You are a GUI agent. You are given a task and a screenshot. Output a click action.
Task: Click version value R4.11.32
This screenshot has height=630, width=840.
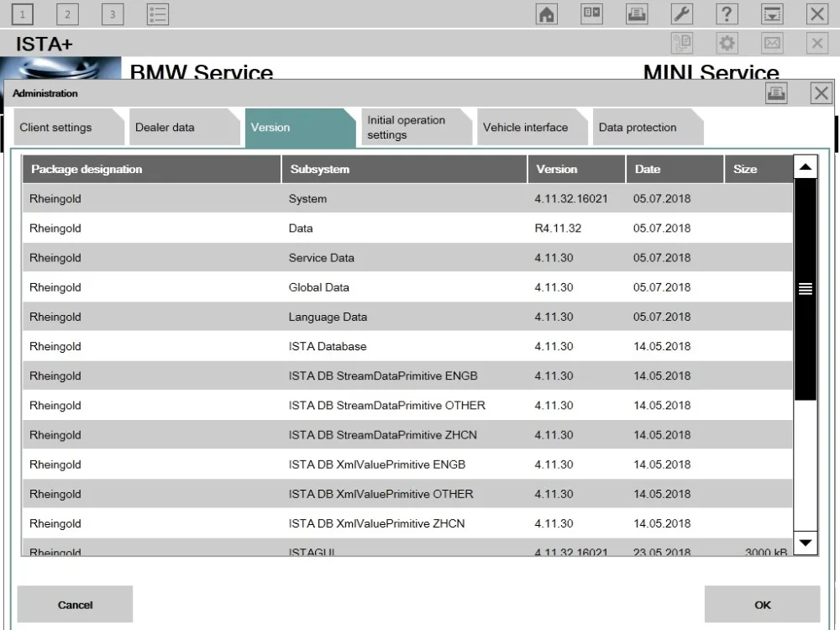pyautogui.click(x=558, y=228)
